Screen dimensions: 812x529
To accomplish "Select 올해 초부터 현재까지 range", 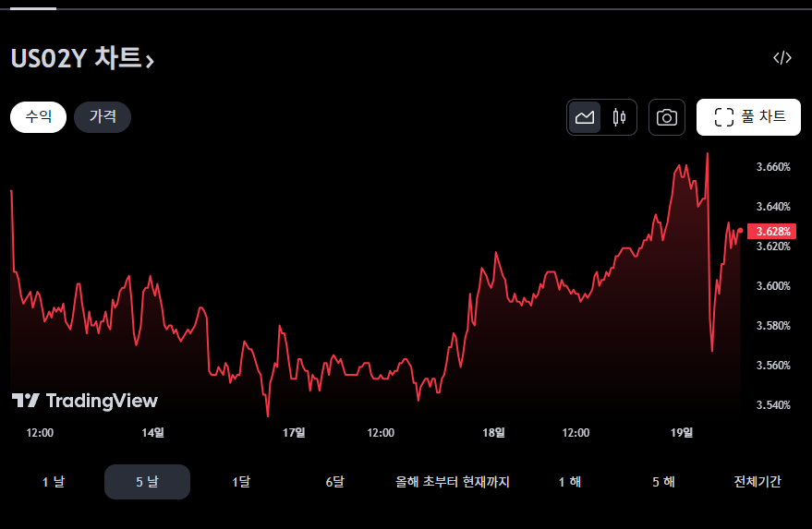I will (x=452, y=482).
